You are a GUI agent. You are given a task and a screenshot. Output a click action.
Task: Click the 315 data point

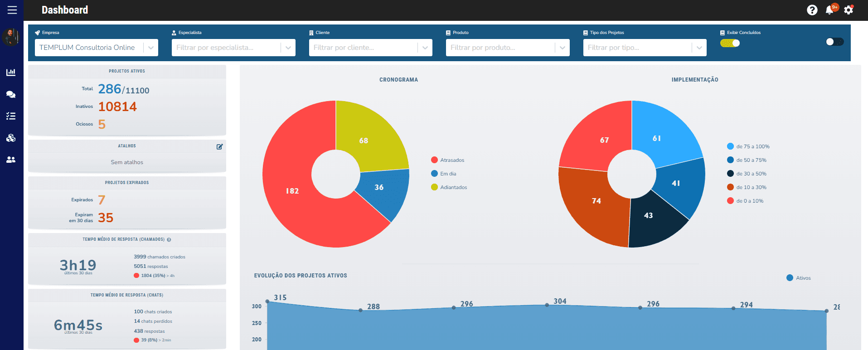click(267, 301)
